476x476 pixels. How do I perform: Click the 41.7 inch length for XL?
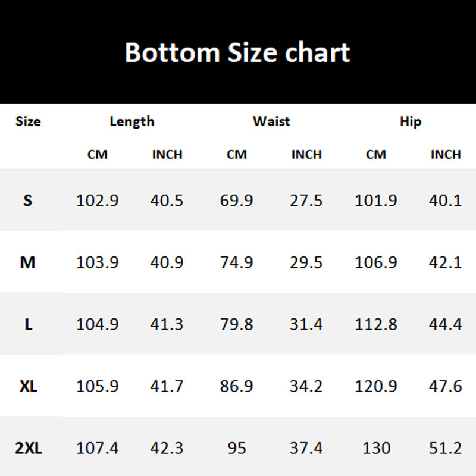[167, 386]
